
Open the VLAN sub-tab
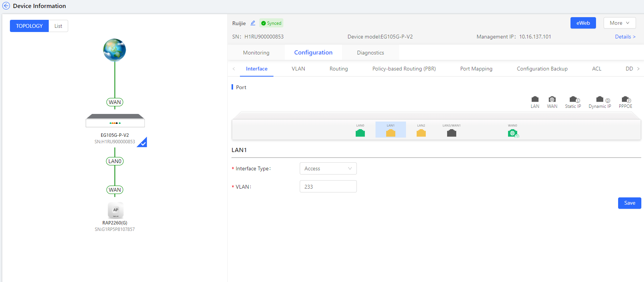coord(298,69)
